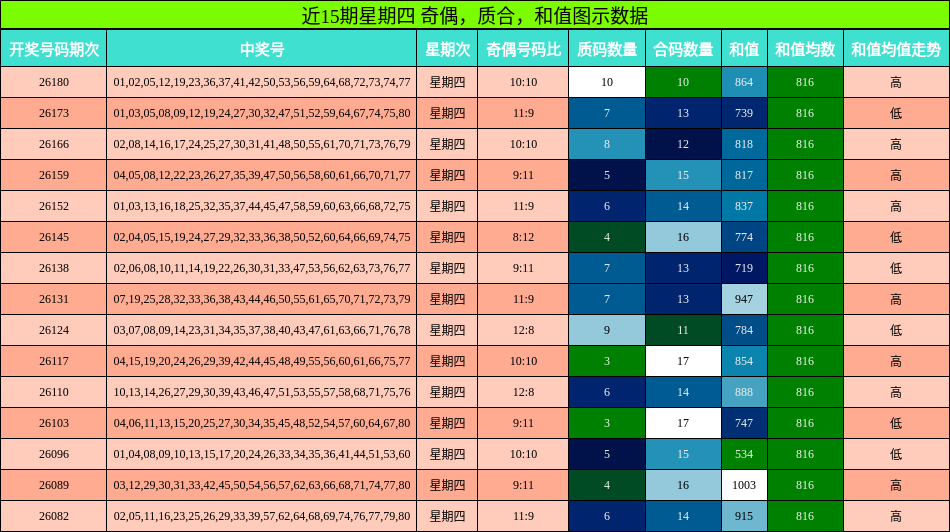Click trend 高 in row 26180
Image resolution: width=950 pixels, height=532 pixels.
(896, 82)
